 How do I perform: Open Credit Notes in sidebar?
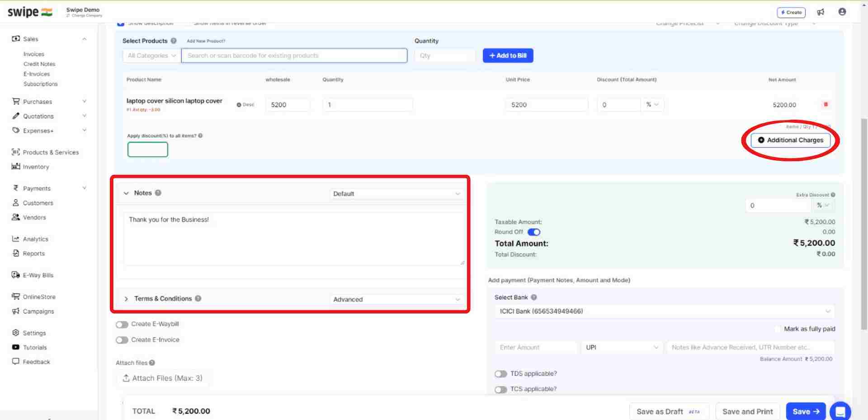[39, 64]
